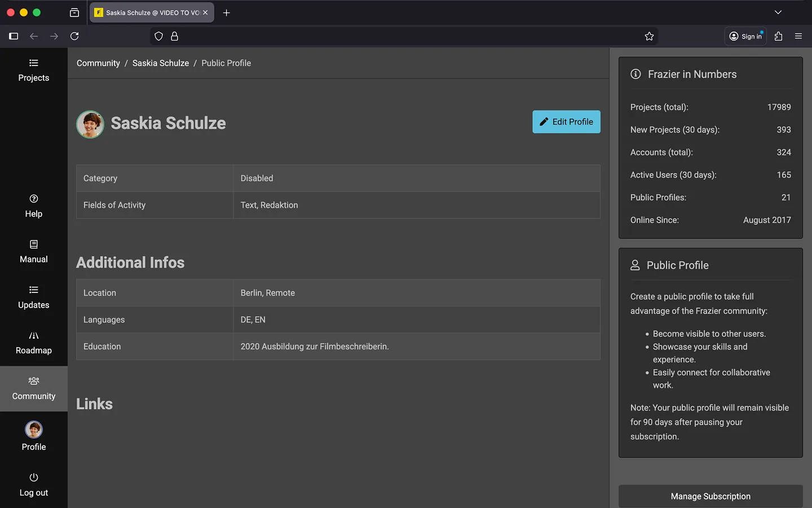Open Projects from the sidebar
This screenshot has height=508, width=812.
point(33,71)
